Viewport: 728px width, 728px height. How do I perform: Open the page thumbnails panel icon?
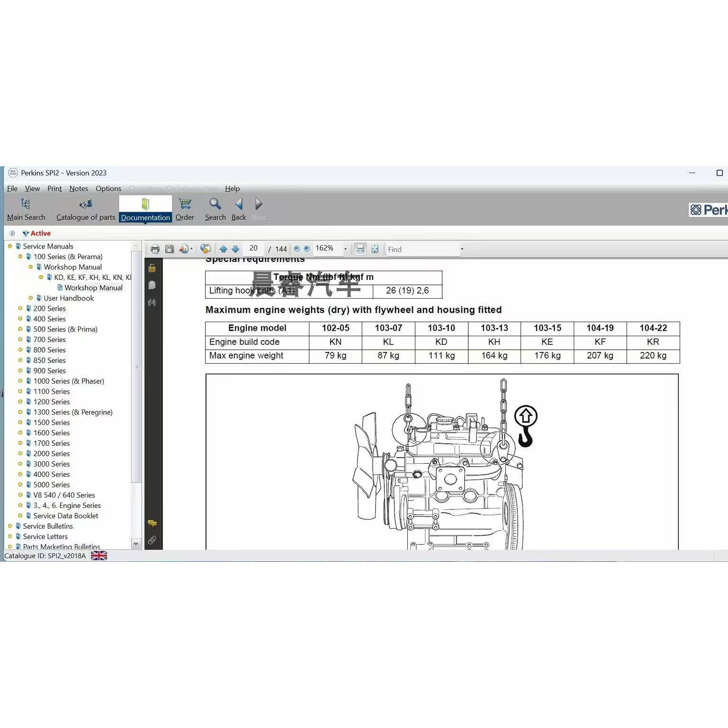point(152,285)
